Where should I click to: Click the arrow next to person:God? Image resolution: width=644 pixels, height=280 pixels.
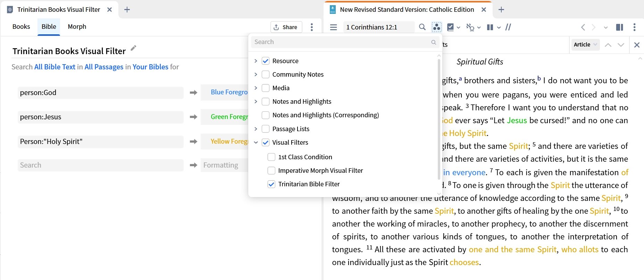(x=193, y=93)
